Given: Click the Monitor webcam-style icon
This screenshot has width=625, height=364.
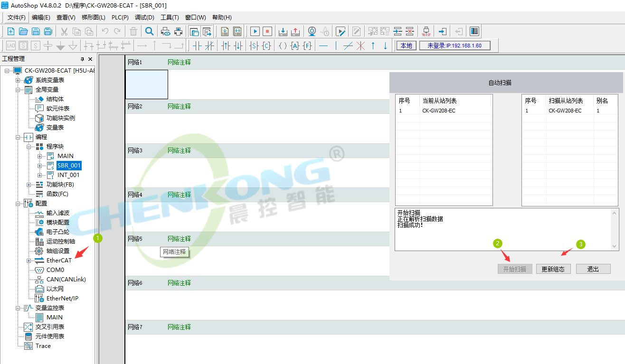Looking at the screenshot, I should click(x=312, y=31).
